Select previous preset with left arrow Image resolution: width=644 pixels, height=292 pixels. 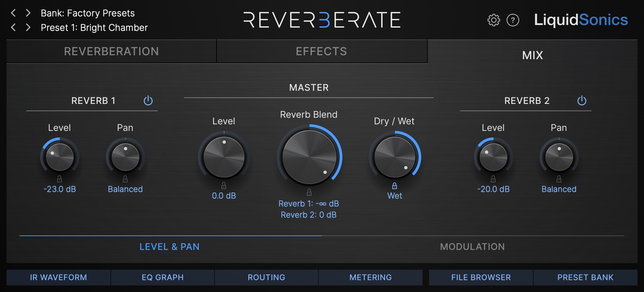tap(13, 27)
